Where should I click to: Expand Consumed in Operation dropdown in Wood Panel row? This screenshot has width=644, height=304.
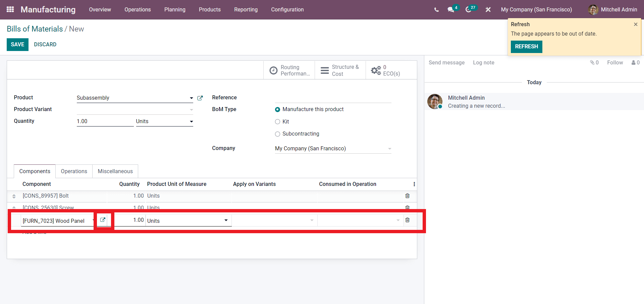point(398,220)
